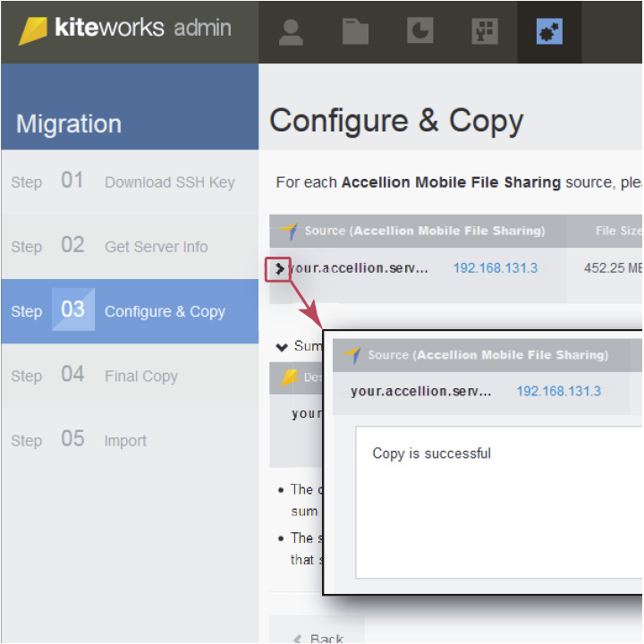This screenshot has height=644, width=644.
Task: Click your.accellion.serv... name in popup
Action: 421,391
